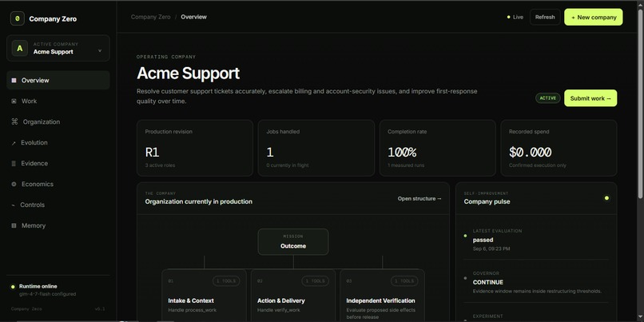Open the Evolution page

tap(58, 142)
